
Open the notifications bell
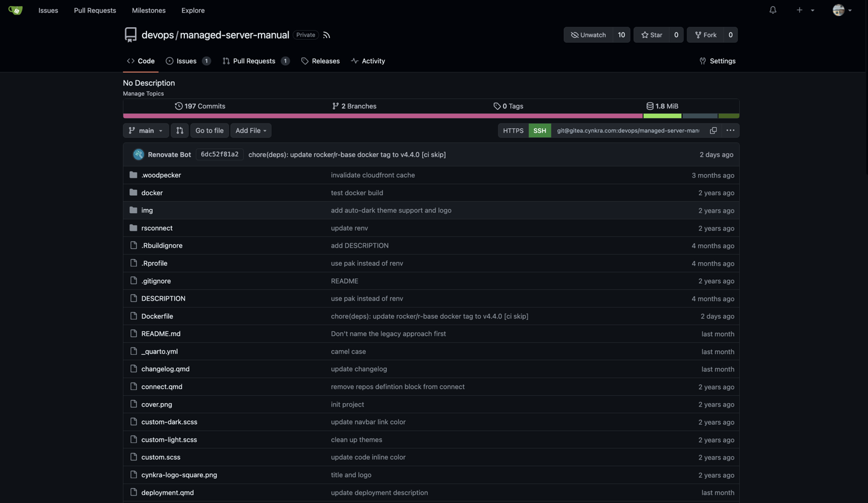[x=773, y=10]
